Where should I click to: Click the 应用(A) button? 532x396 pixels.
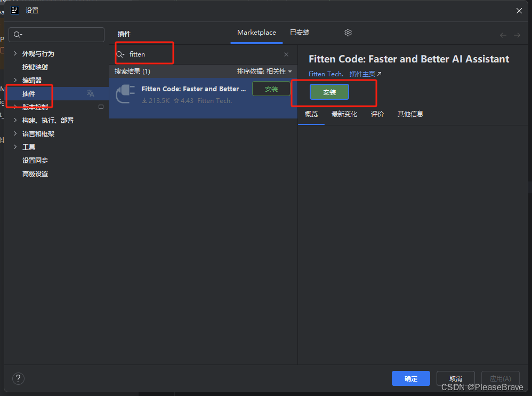point(501,378)
